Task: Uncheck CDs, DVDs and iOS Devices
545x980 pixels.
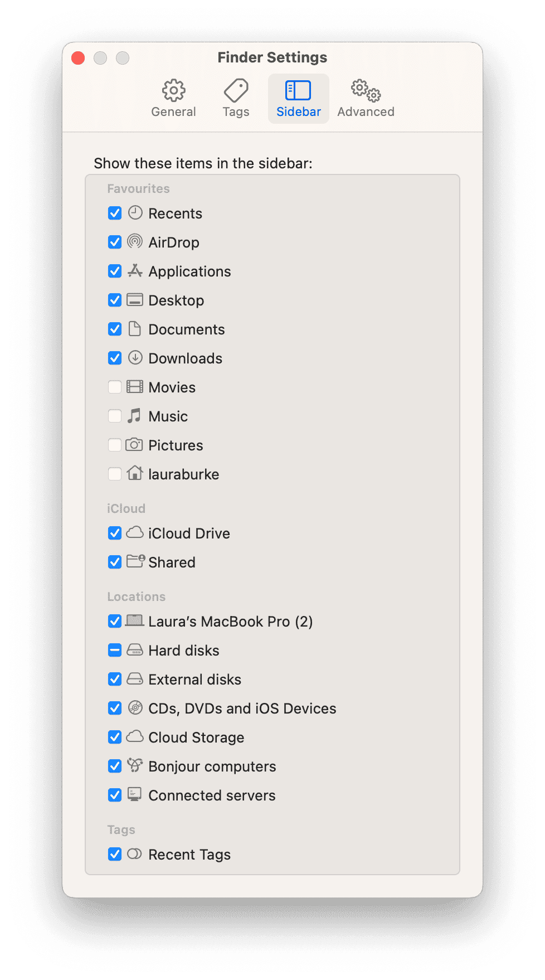Action: pos(114,708)
